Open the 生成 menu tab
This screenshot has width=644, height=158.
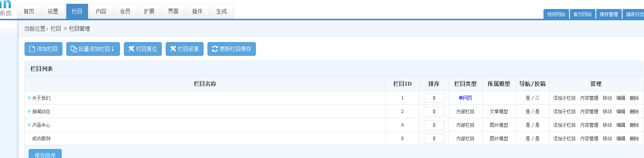point(221,11)
